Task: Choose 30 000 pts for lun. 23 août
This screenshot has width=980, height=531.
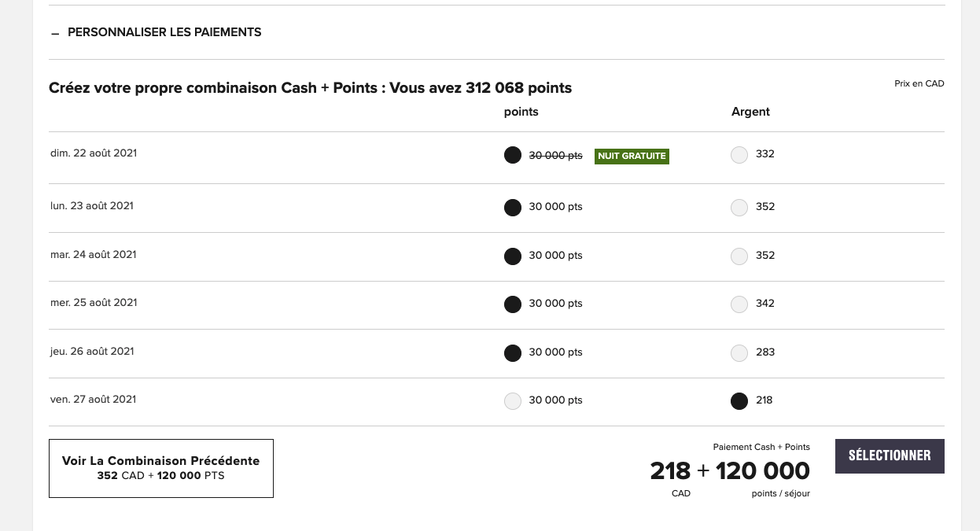Action: pyautogui.click(x=513, y=208)
